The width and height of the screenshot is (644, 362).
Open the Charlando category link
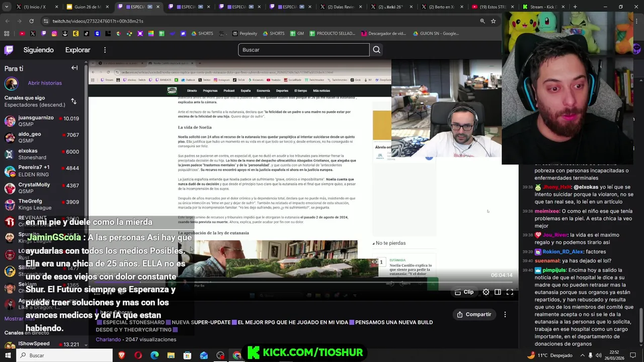108,339
